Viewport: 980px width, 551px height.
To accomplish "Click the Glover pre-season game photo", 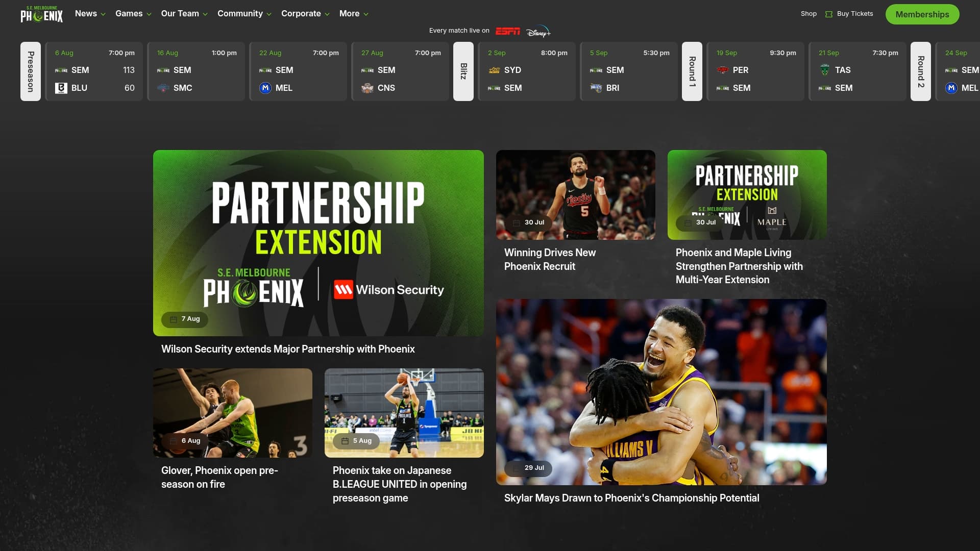I will point(233,413).
